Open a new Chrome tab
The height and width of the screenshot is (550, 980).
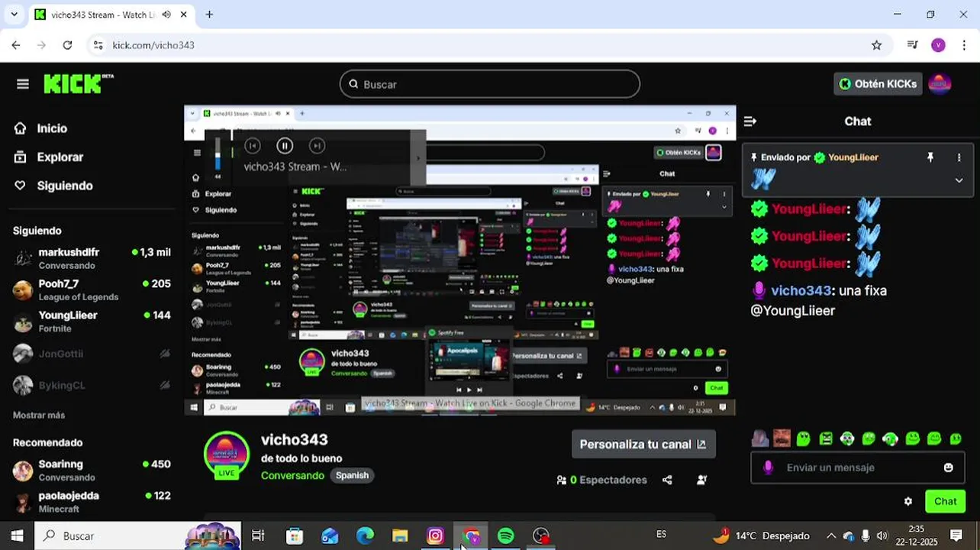tap(209, 15)
